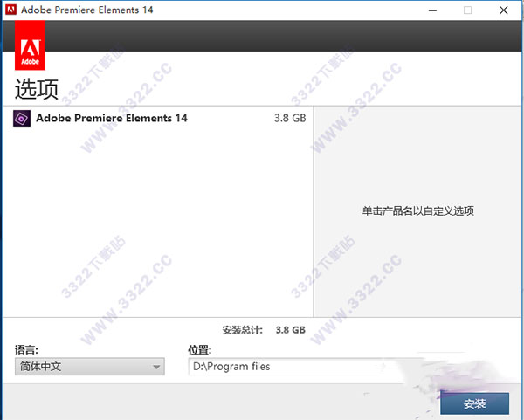Click the 安装总计 3.8 GB total text
This screenshot has width=524, height=420.
(x=264, y=330)
